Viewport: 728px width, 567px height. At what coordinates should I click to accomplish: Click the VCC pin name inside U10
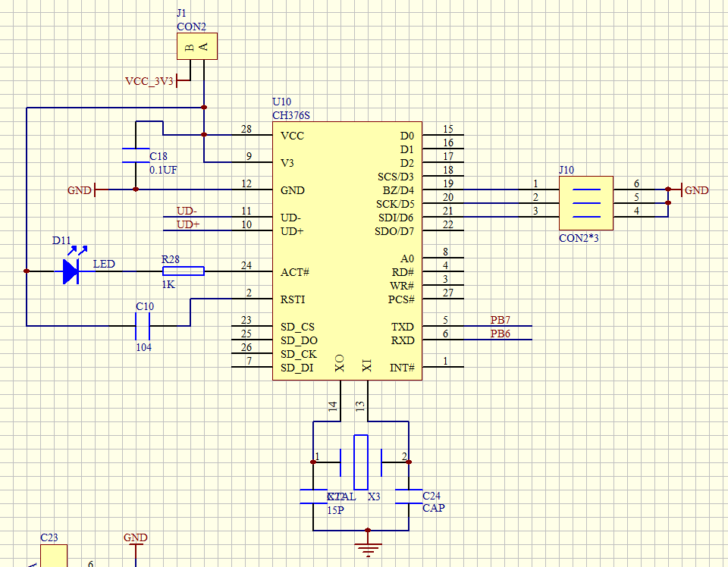point(292,136)
